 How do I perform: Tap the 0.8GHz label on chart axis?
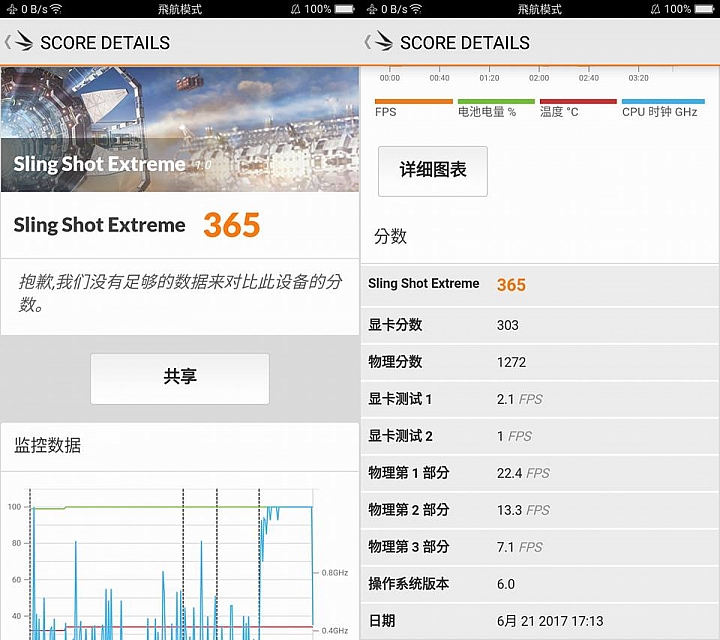[335, 573]
